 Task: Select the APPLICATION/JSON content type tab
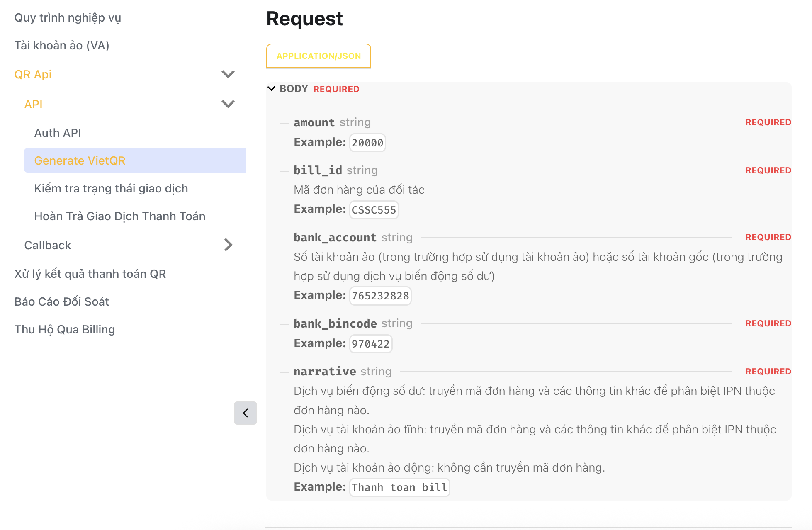(x=318, y=56)
